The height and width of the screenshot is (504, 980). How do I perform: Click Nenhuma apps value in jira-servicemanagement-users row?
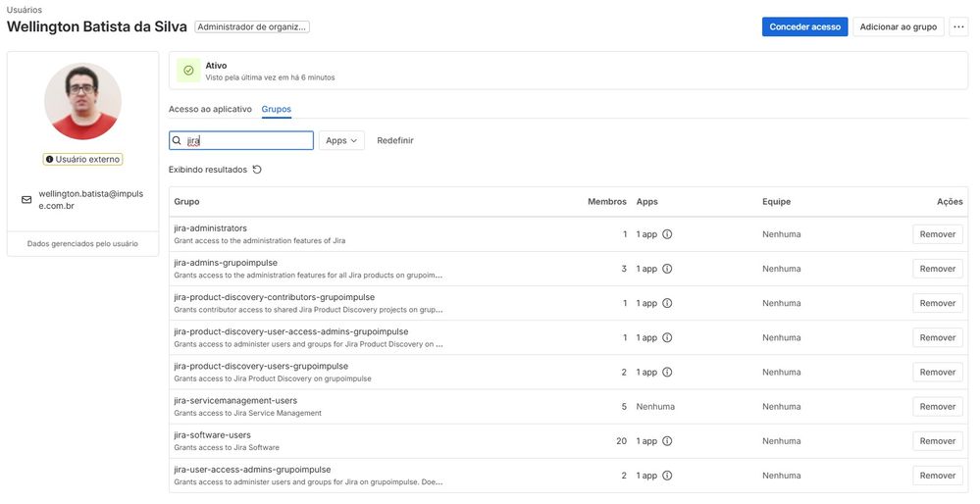(655, 407)
